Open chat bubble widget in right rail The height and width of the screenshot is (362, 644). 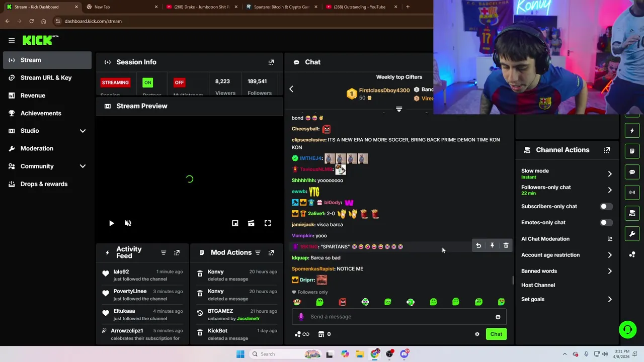click(632, 172)
